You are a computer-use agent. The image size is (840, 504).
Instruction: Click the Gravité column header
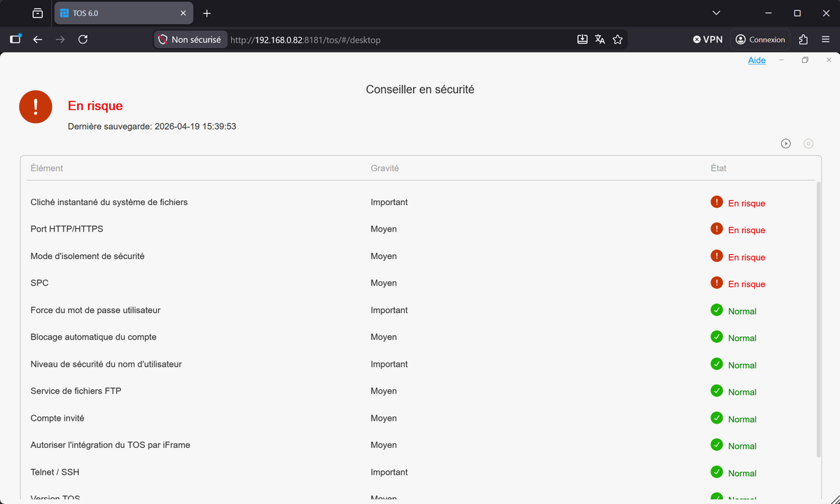tap(385, 168)
